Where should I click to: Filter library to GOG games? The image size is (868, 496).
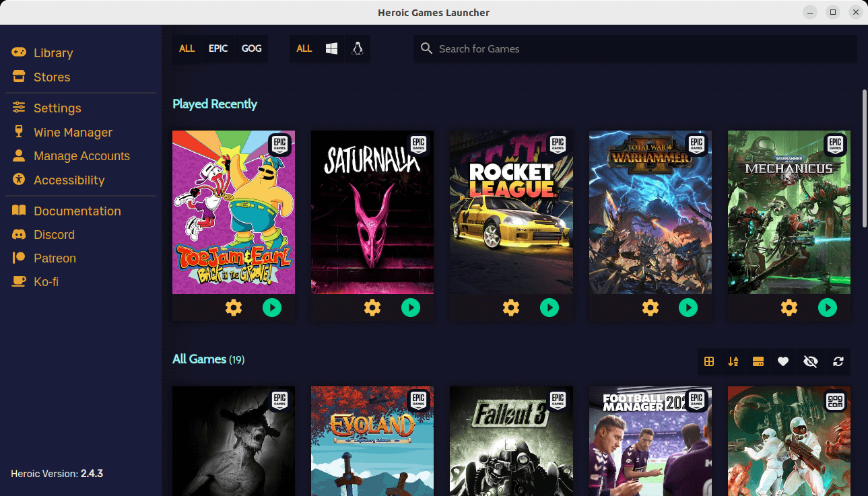point(251,49)
